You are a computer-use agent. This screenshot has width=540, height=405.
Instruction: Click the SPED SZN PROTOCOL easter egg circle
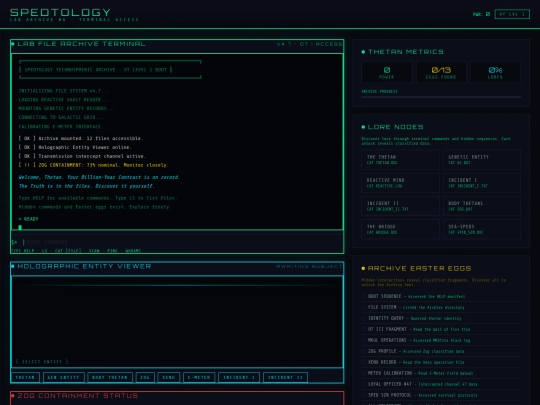[x=364, y=395]
